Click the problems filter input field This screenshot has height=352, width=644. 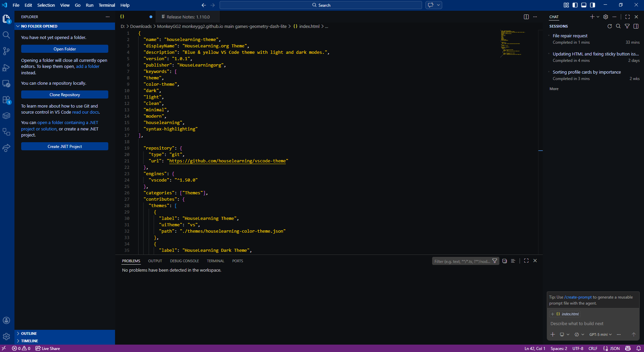462,261
